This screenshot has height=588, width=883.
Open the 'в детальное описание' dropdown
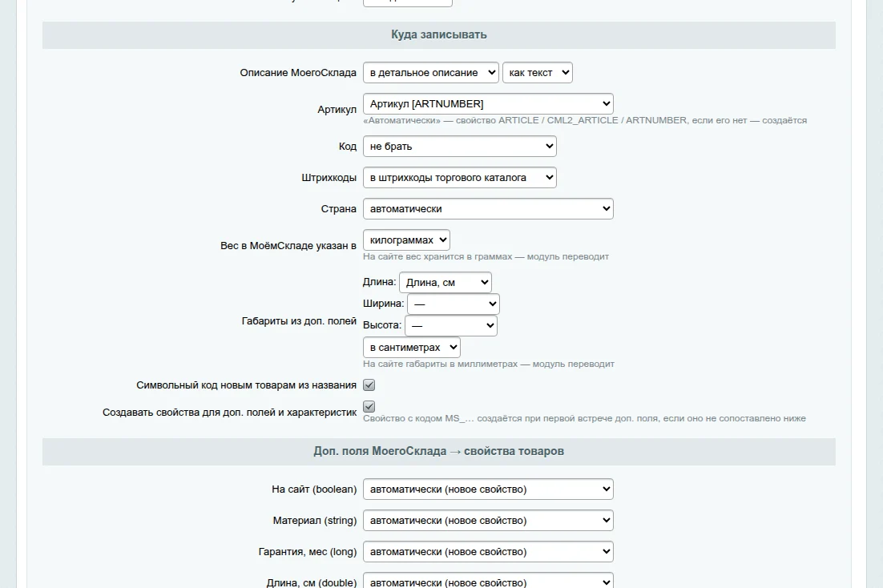tap(431, 73)
